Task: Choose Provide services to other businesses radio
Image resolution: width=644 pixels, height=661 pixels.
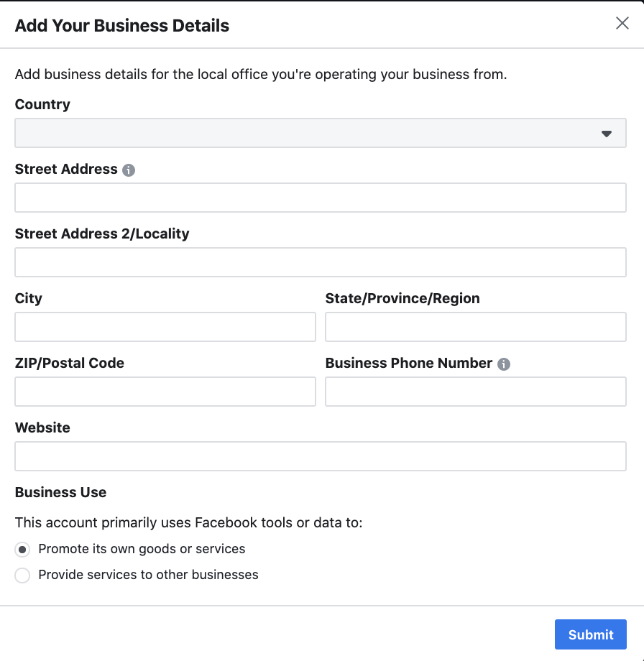Action: click(22, 576)
